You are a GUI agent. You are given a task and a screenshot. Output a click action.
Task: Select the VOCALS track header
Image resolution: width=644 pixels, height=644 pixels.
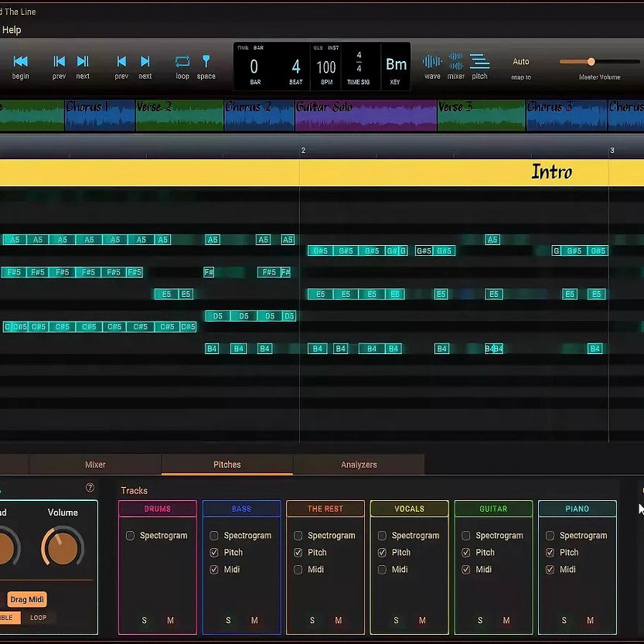click(409, 509)
